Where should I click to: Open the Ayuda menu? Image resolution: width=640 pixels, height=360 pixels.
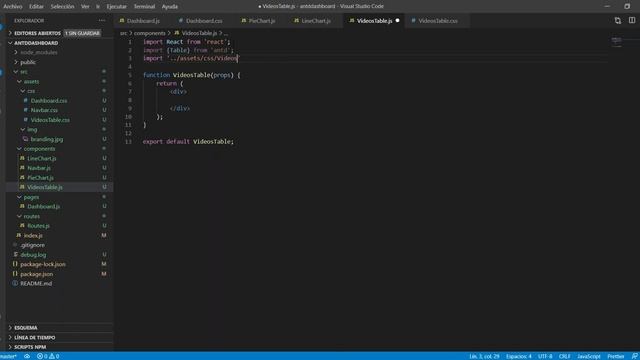point(170,7)
